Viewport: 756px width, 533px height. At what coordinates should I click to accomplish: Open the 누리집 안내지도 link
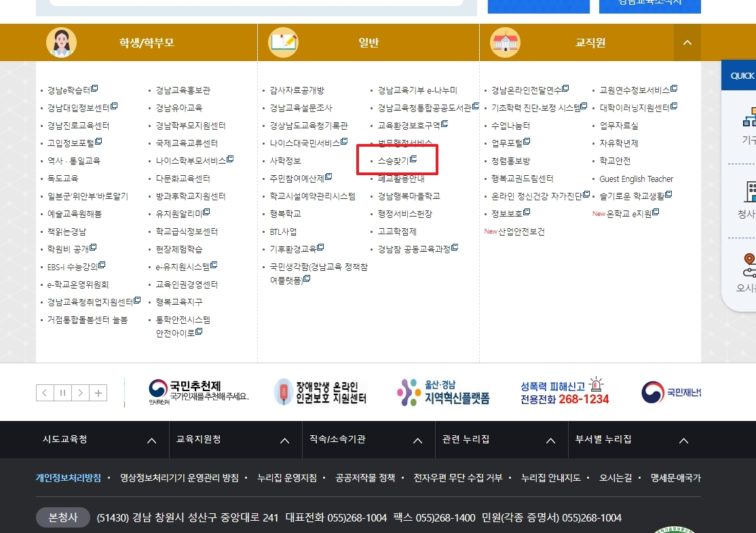(x=550, y=477)
